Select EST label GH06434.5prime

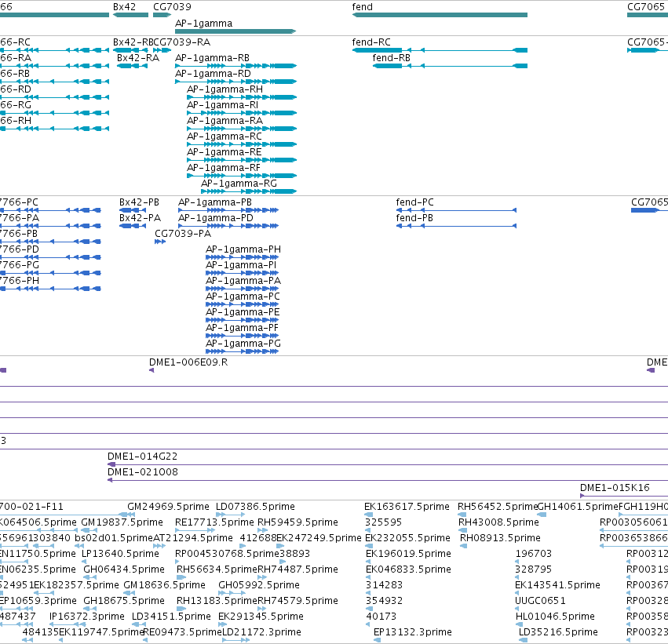[x=124, y=569]
